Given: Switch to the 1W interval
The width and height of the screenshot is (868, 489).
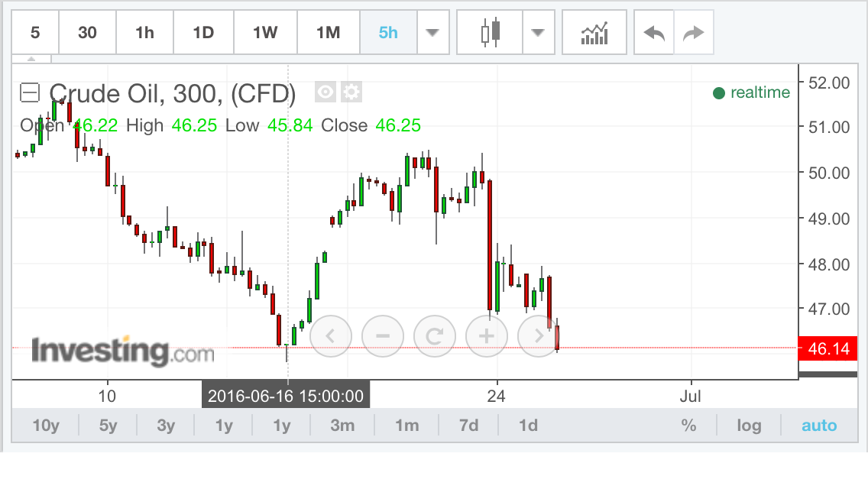Looking at the screenshot, I should 265,33.
